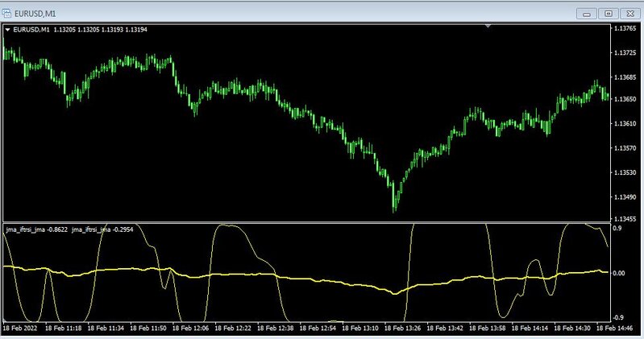
Task: Click the 18 Feb 12:54 time label
Action: (318, 328)
